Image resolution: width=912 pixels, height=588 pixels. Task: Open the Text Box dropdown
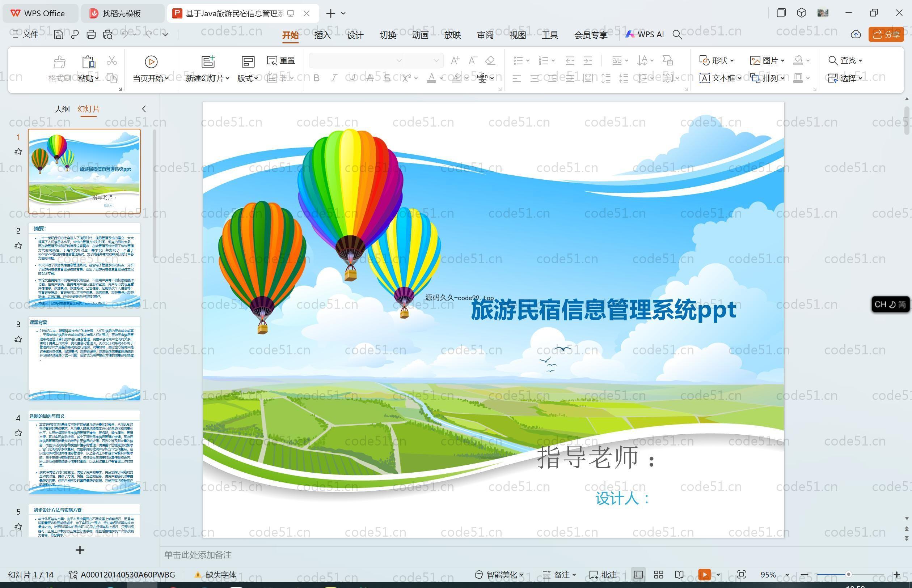click(720, 78)
